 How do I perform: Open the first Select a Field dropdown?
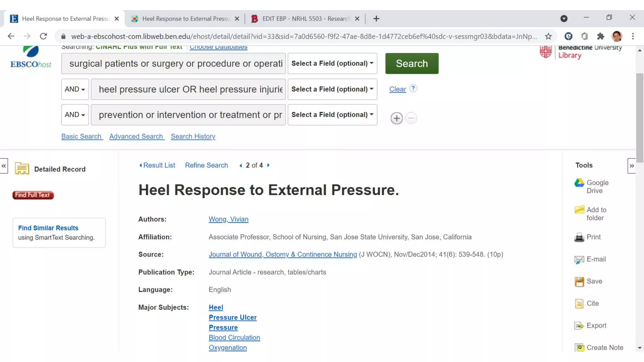click(x=332, y=63)
